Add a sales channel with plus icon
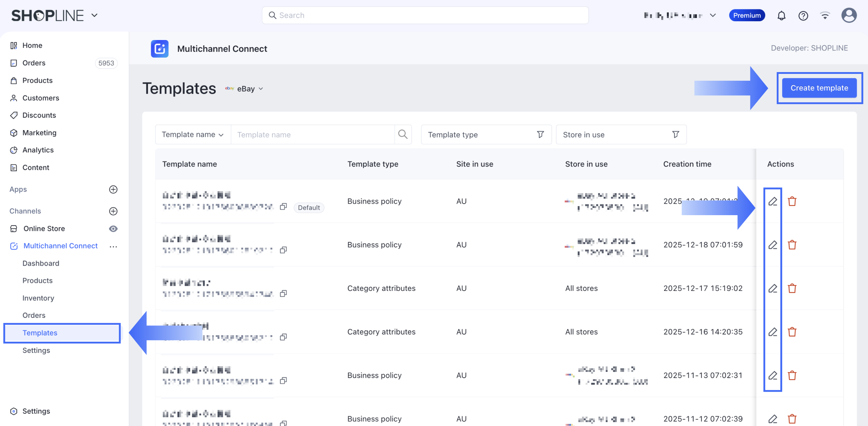 click(113, 211)
